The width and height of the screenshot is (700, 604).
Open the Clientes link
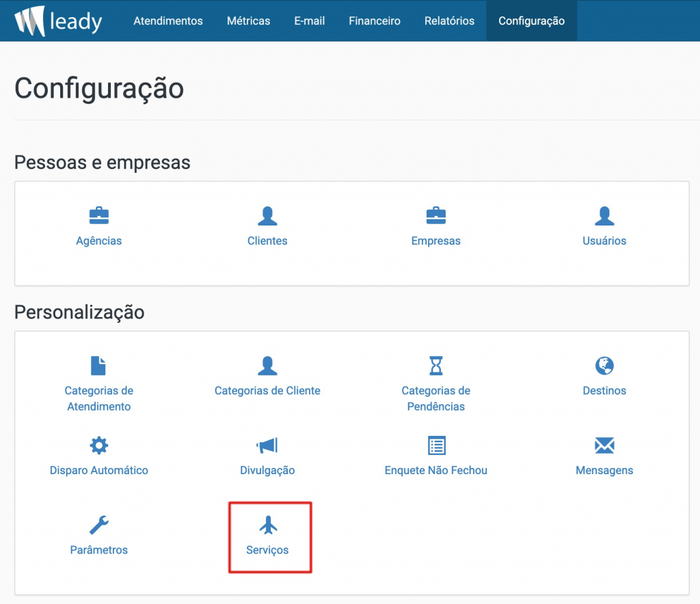267,241
